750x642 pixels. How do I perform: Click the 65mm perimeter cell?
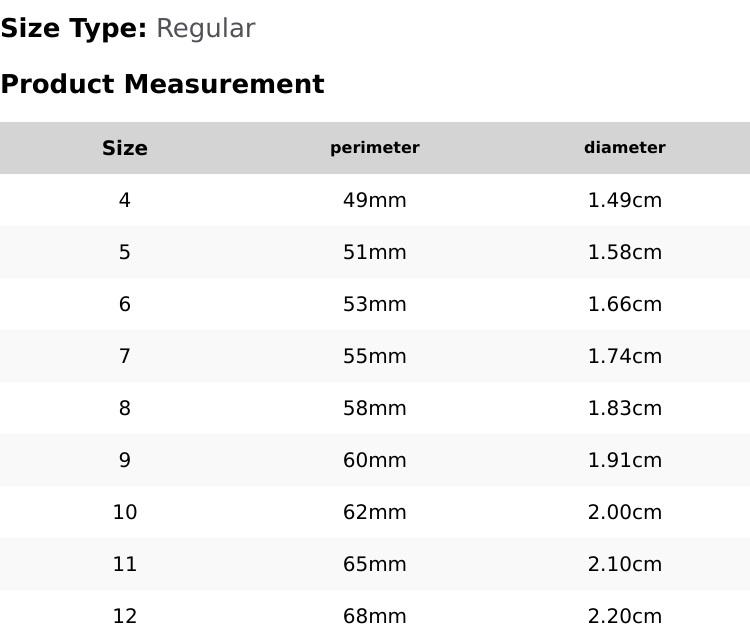click(375, 564)
